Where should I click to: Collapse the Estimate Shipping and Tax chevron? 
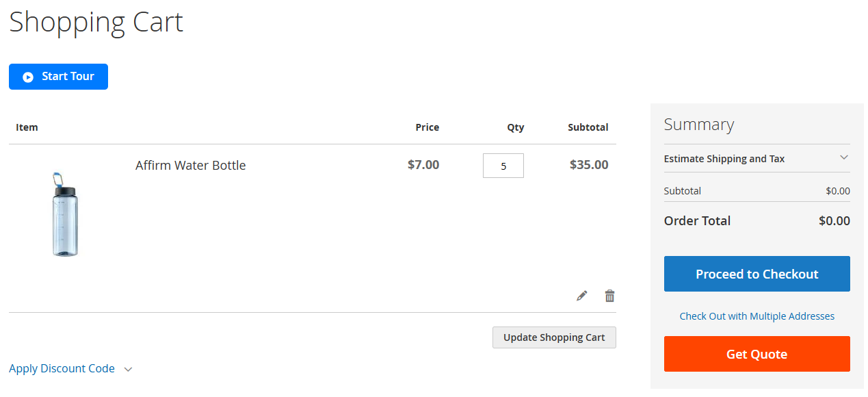pos(845,157)
